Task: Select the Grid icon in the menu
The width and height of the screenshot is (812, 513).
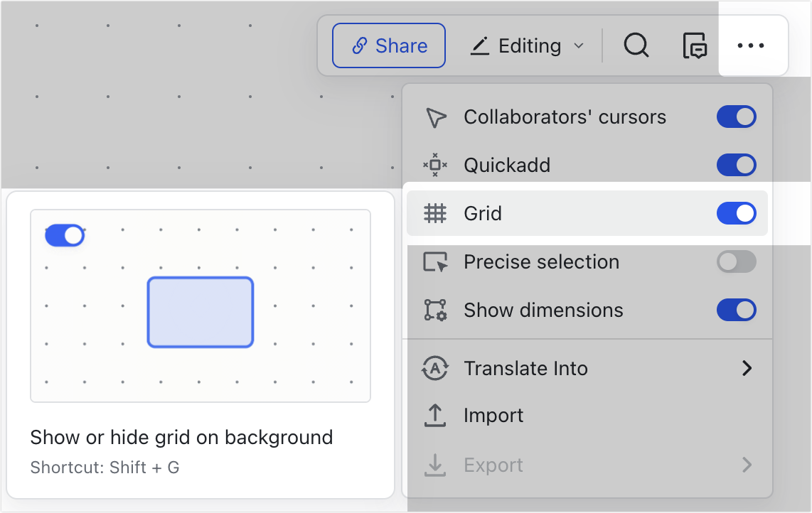Action: (436, 213)
